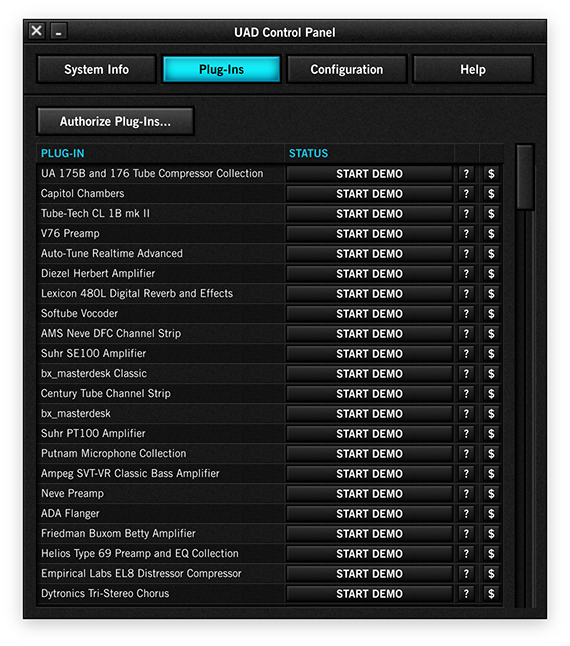Start demo for Capitol Chambers
570x646 pixels.
pyautogui.click(x=369, y=194)
